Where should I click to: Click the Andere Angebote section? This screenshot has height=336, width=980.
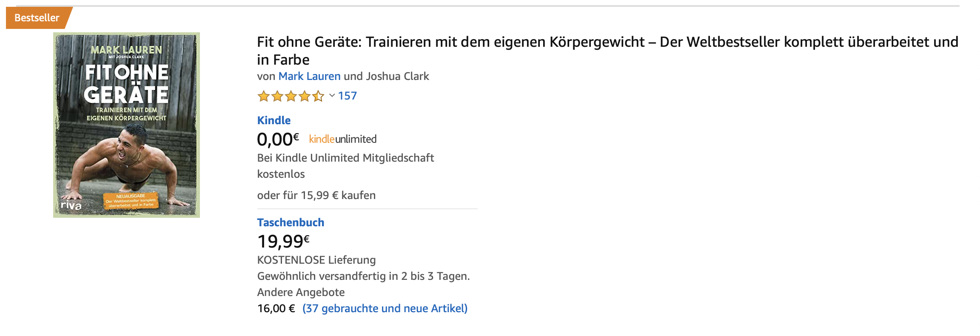point(300,292)
